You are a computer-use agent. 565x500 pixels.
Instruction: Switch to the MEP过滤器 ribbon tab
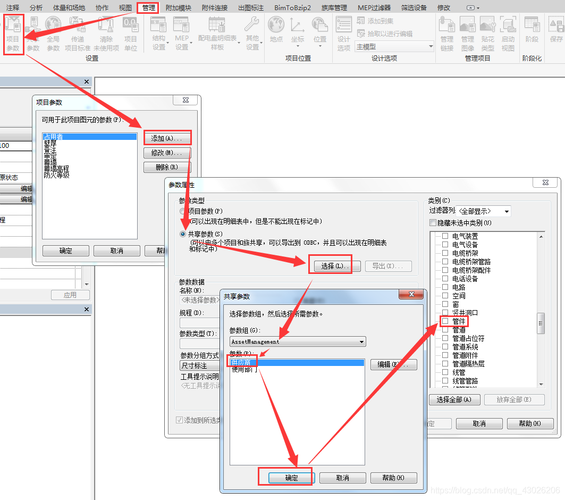point(374,7)
